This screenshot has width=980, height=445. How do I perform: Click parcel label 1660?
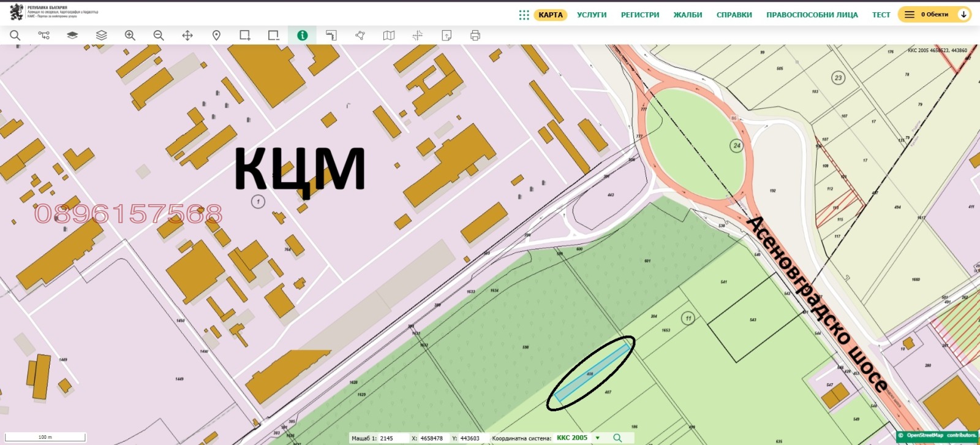click(916, 280)
